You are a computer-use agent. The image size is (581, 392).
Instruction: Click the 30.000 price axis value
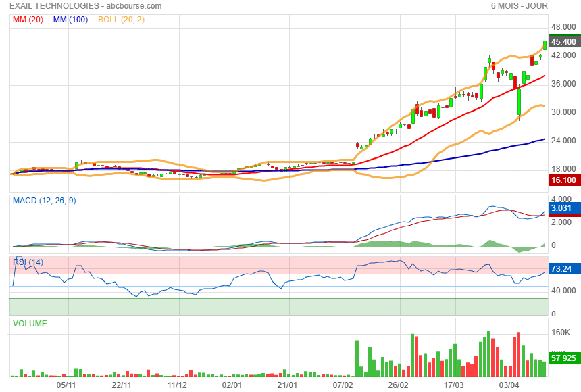point(563,112)
